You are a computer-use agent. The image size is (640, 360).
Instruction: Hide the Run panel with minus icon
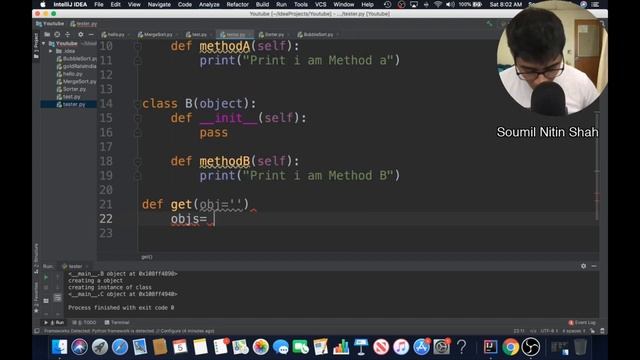(594, 266)
